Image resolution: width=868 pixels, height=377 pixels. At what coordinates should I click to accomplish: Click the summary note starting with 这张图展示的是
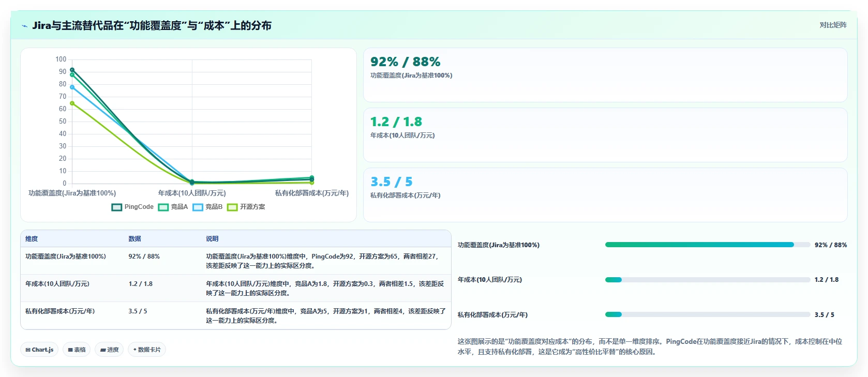650,346
